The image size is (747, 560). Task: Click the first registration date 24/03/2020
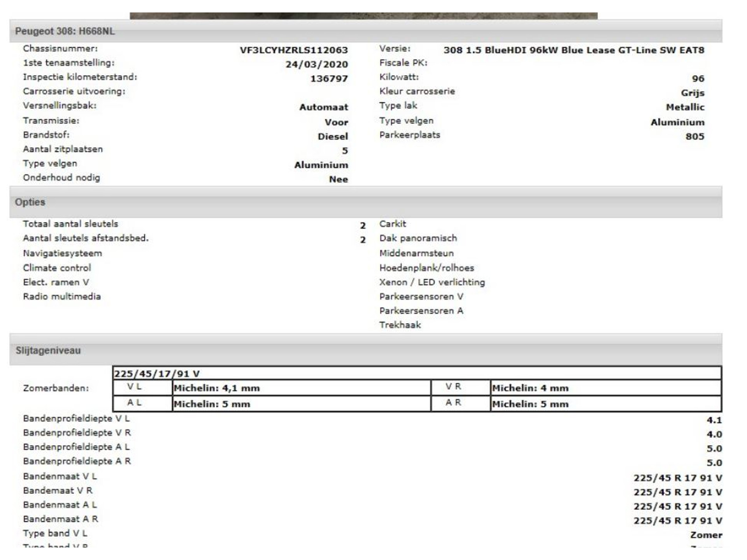click(316, 64)
